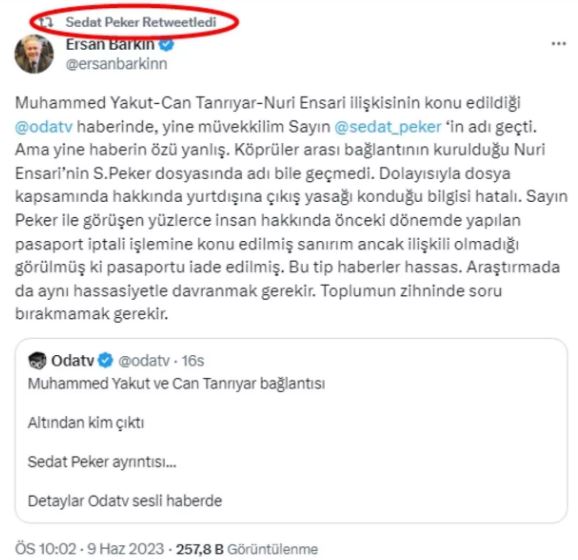Viewport: 578px width, 560px height.
Task: Open the Odatv name in quoted tweet
Action: point(73,360)
